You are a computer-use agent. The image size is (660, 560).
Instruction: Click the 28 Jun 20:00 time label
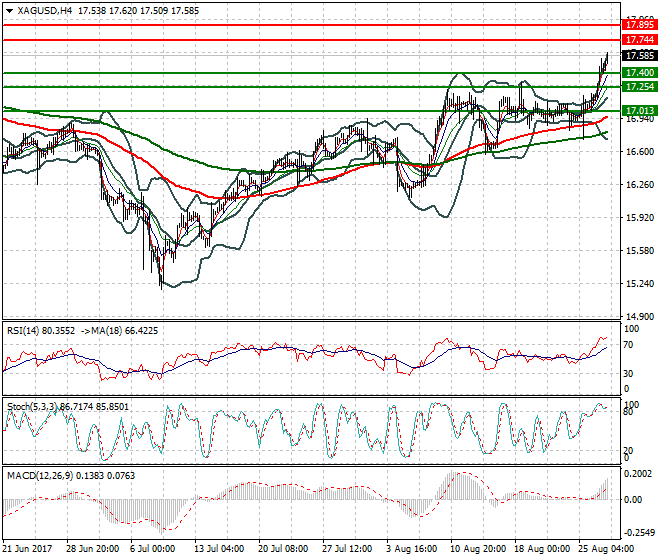click(93, 549)
